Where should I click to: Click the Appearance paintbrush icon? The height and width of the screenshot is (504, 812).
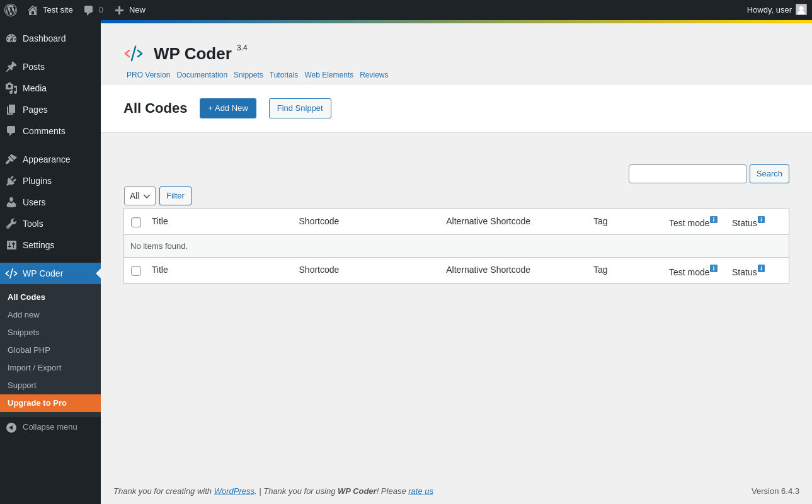coord(11,159)
